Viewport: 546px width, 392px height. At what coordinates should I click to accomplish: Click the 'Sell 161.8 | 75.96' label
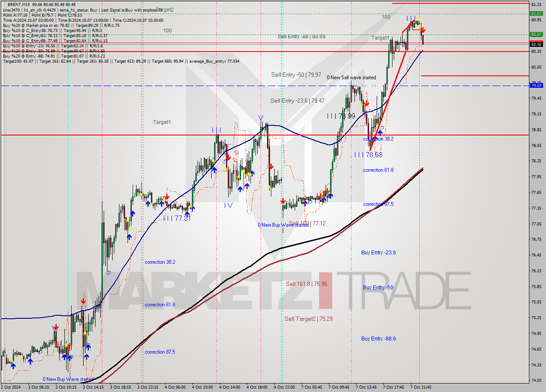click(306, 284)
